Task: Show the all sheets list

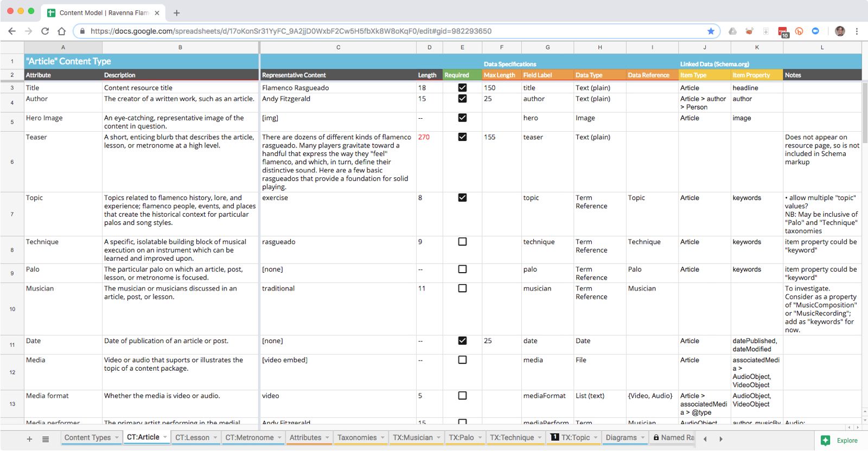Action: coord(46,439)
